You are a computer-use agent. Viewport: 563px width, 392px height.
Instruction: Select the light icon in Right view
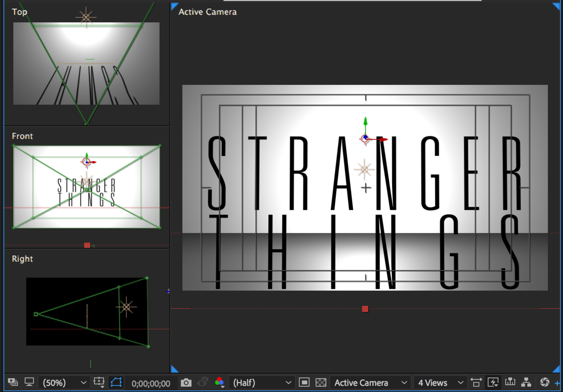126,307
